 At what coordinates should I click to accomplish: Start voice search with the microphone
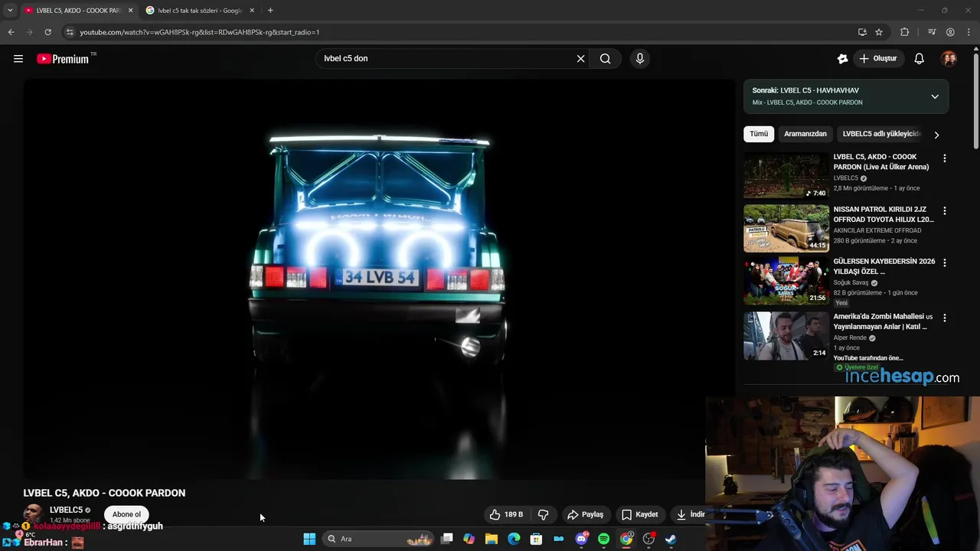pos(640,58)
